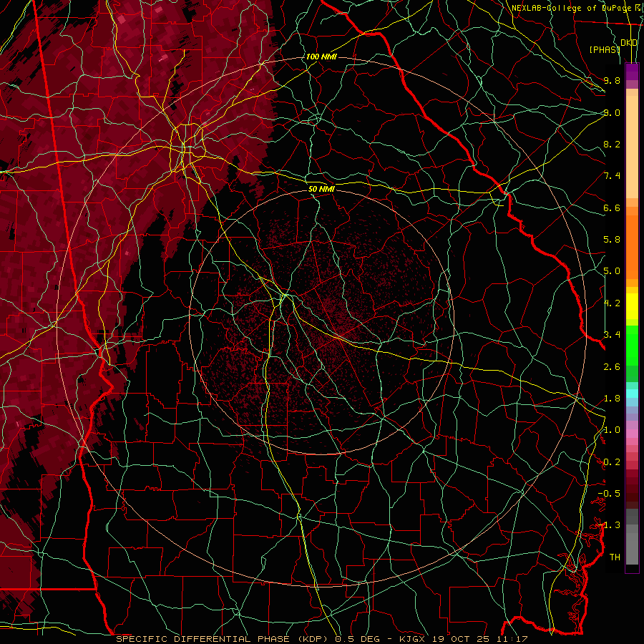This screenshot has width=644, height=644.
Task: Click the 100 NMI range ring label
Action: [321, 57]
